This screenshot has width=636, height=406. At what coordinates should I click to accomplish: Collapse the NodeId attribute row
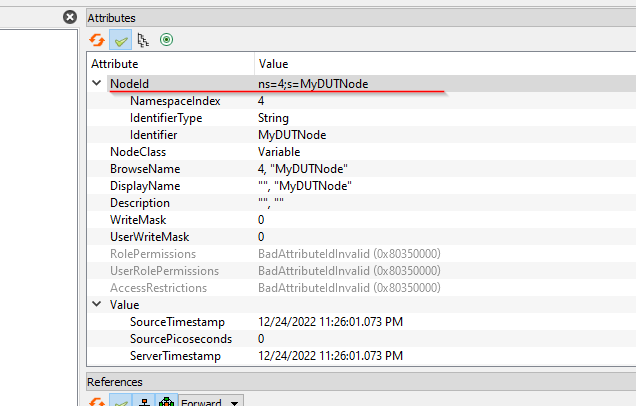(97, 83)
